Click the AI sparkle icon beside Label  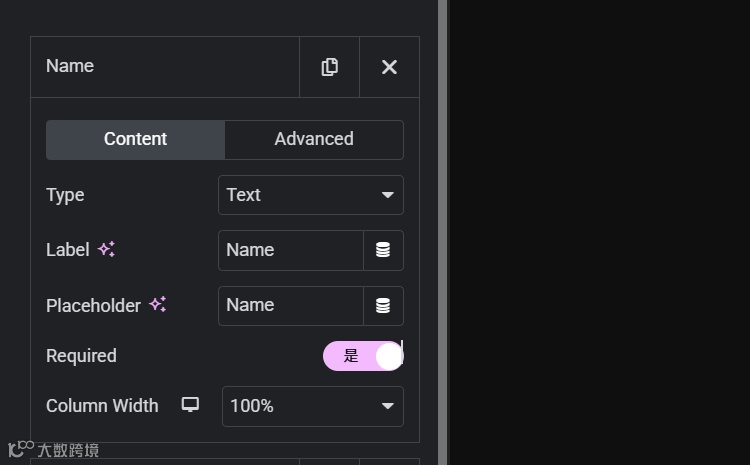click(107, 250)
